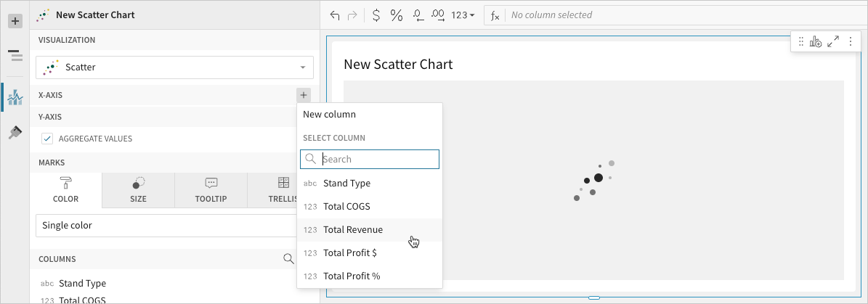Click X-Axis add column plus button

[304, 95]
